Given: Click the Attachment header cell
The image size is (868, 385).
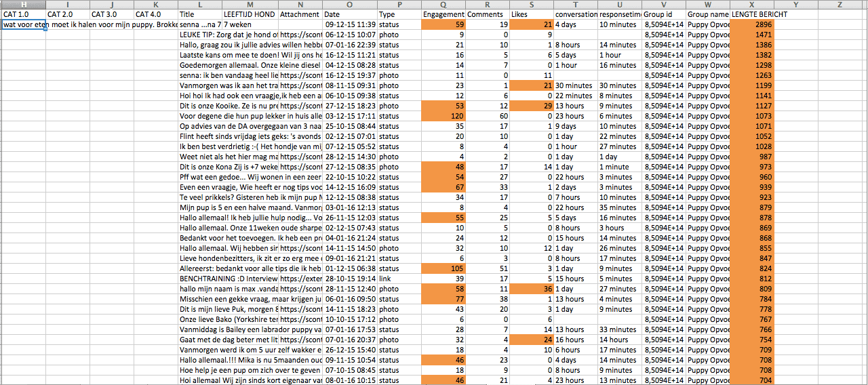Looking at the screenshot, I should click(300, 14).
